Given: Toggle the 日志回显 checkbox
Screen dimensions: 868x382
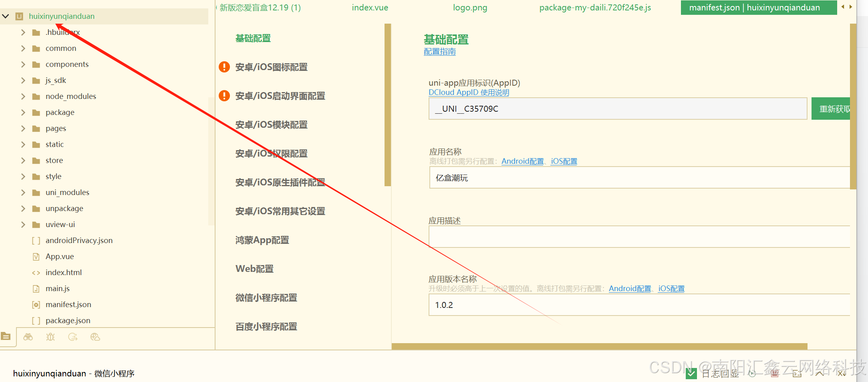Looking at the screenshot, I should [x=691, y=374].
